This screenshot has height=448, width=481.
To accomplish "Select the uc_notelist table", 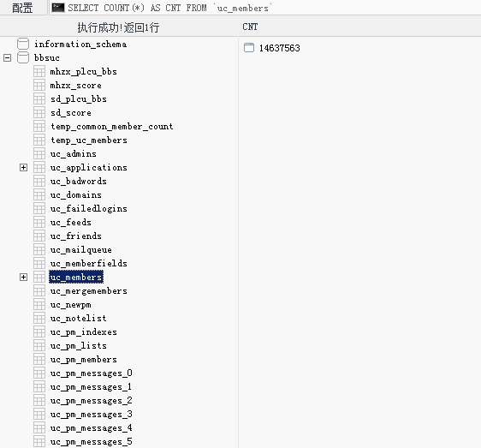I will (x=79, y=319).
